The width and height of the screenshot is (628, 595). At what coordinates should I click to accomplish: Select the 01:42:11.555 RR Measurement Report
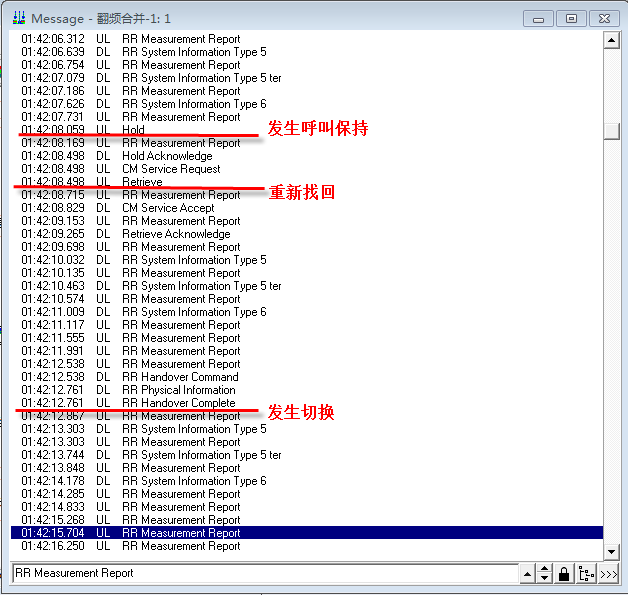pos(307,338)
